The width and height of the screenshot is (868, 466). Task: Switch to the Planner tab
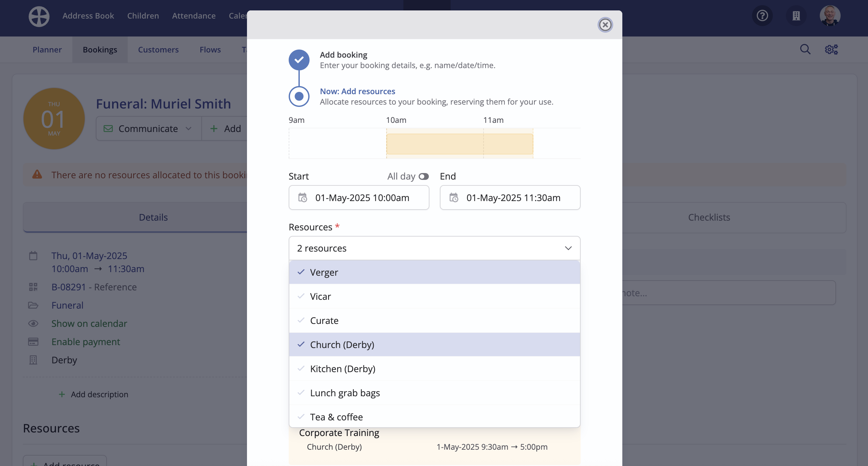[x=47, y=50]
